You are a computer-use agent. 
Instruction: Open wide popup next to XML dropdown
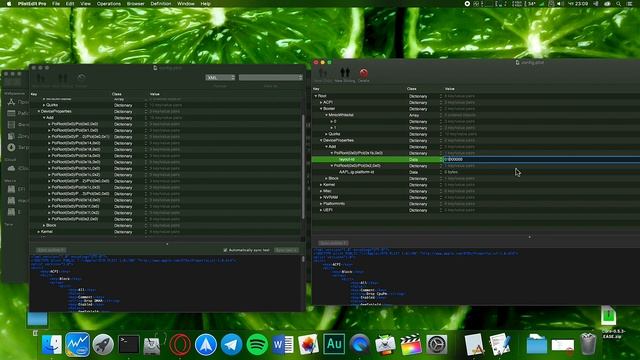pos(271,77)
